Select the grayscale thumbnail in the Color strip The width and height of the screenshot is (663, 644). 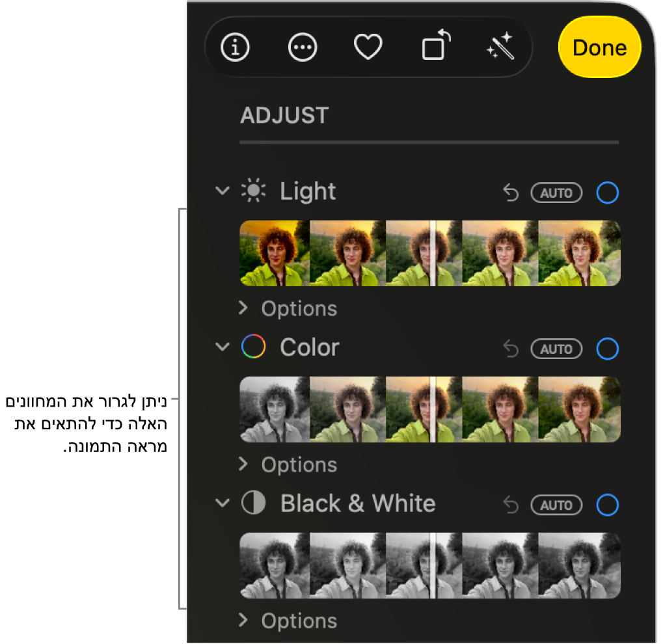275,409
